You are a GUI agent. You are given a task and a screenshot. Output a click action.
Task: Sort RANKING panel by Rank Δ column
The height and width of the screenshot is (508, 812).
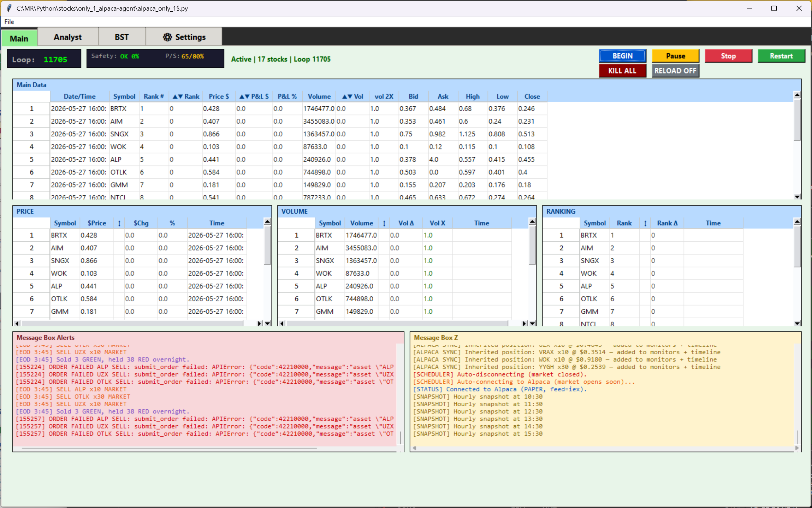pos(667,223)
